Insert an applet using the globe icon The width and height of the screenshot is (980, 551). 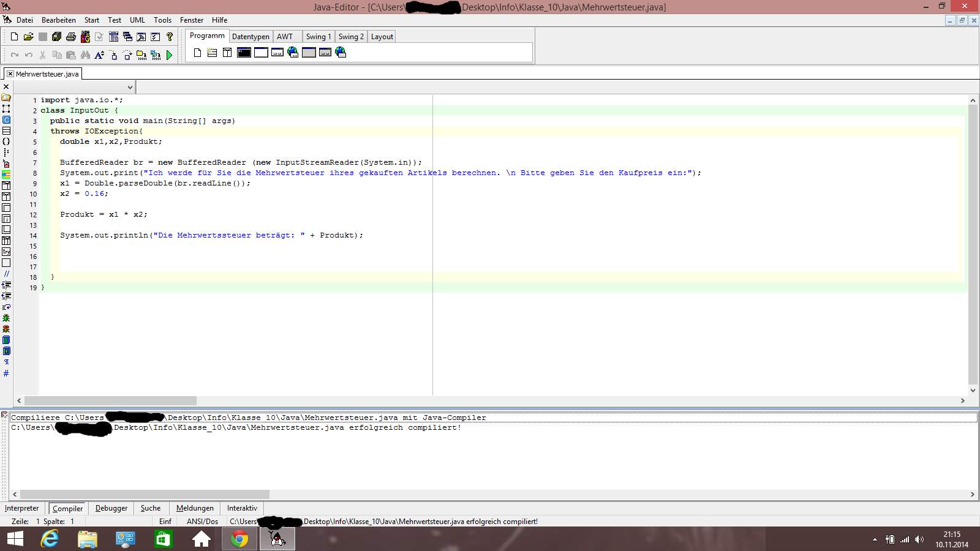pyautogui.click(x=292, y=53)
